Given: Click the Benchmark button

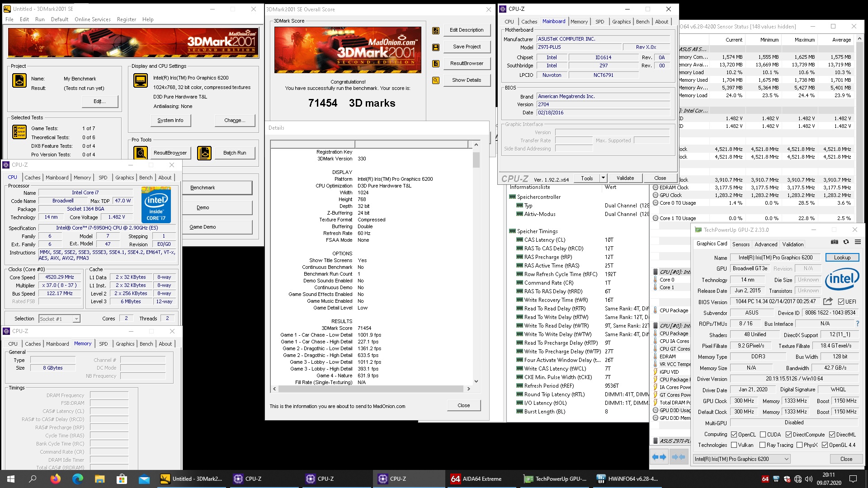Looking at the screenshot, I should pyautogui.click(x=217, y=188).
